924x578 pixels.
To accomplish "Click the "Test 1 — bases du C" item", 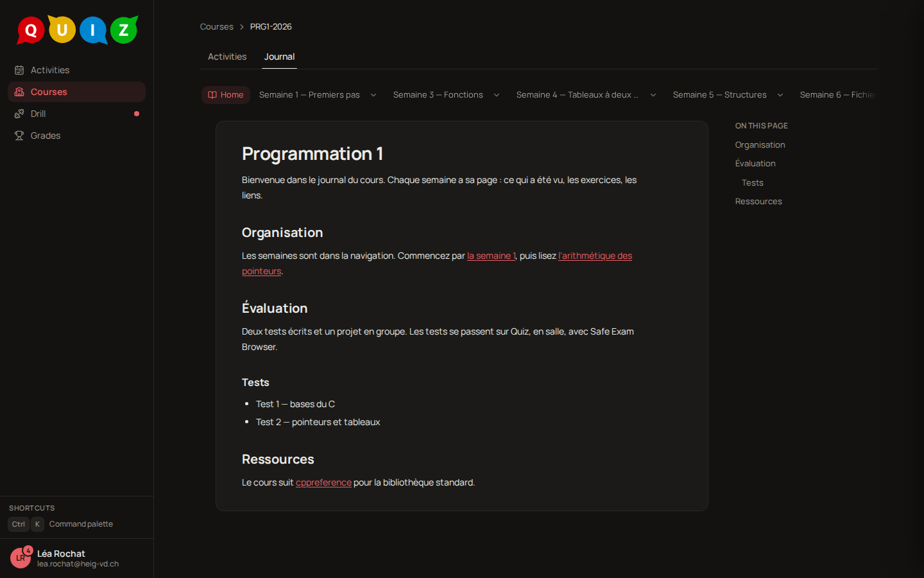I will pos(295,404).
